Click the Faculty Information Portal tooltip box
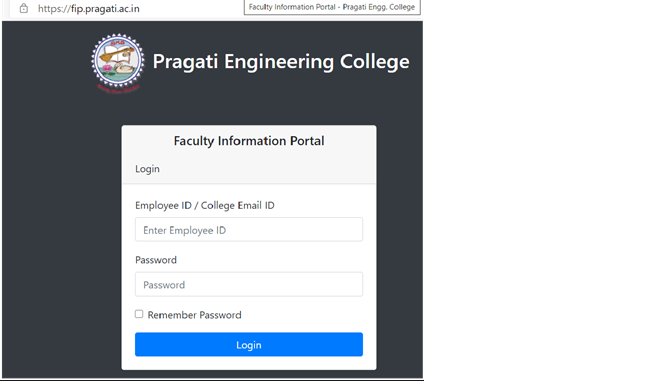The image size is (661, 381). click(x=332, y=7)
